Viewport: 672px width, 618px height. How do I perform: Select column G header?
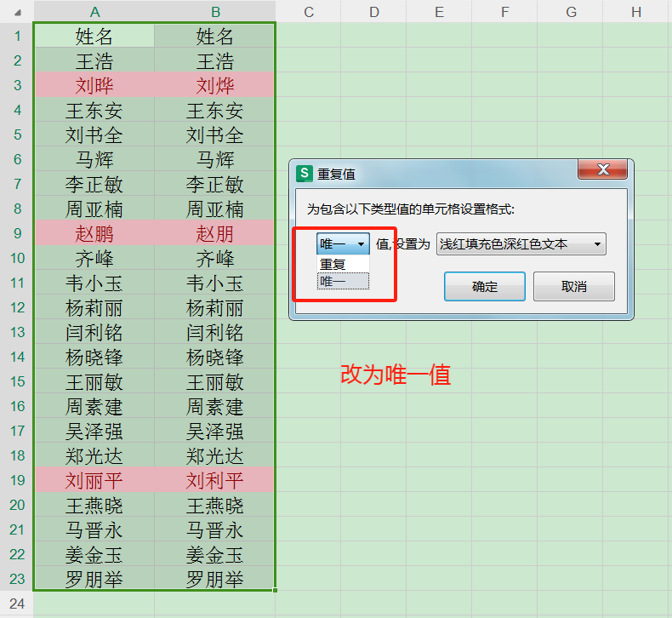pos(570,12)
